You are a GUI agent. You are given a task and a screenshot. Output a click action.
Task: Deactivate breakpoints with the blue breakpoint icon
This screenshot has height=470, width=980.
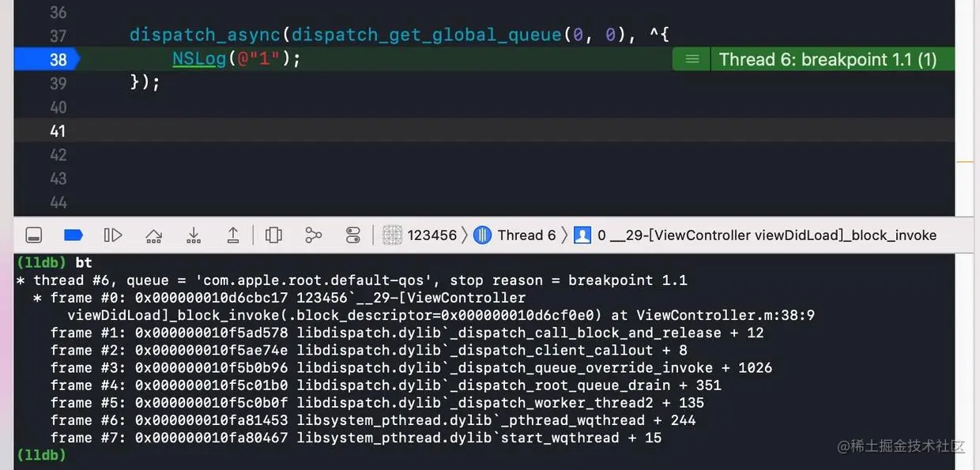(73, 235)
